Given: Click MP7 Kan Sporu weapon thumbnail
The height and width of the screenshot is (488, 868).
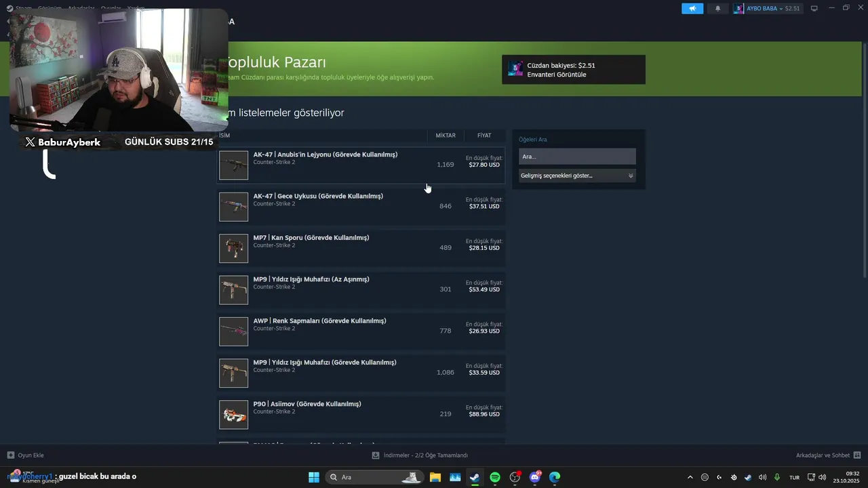Looking at the screenshot, I should click(x=233, y=248).
